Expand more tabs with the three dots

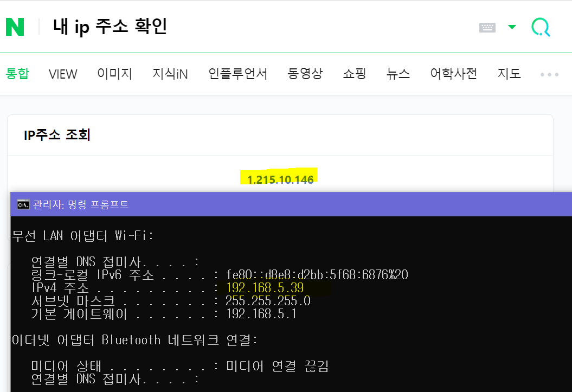tap(549, 74)
